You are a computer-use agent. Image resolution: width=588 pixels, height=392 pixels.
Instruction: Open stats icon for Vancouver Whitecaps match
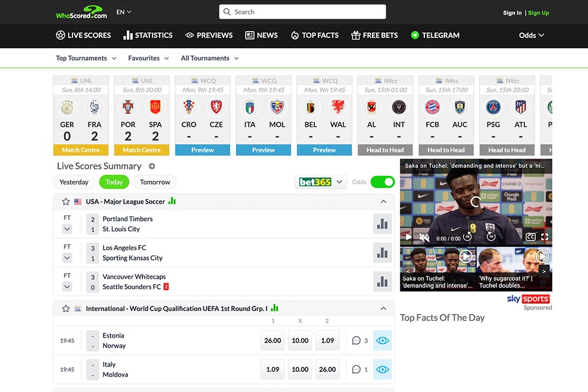coord(382,281)
